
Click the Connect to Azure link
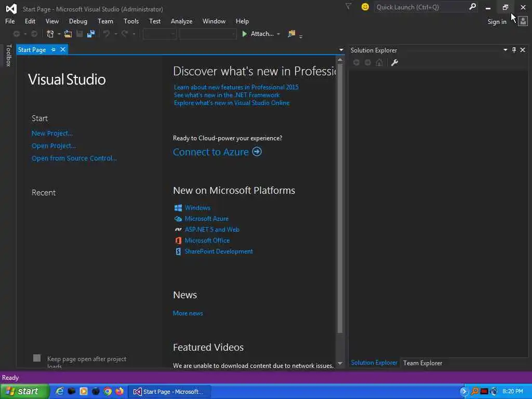tap(211, 152)
